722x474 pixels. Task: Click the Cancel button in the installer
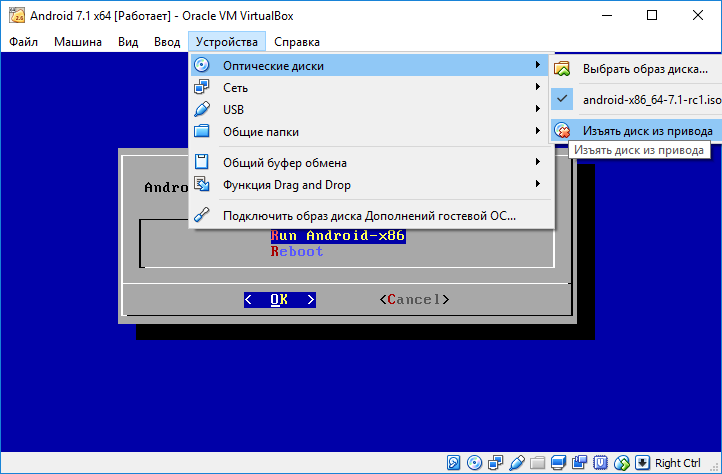pyautogui.click(x=414, y=299)
